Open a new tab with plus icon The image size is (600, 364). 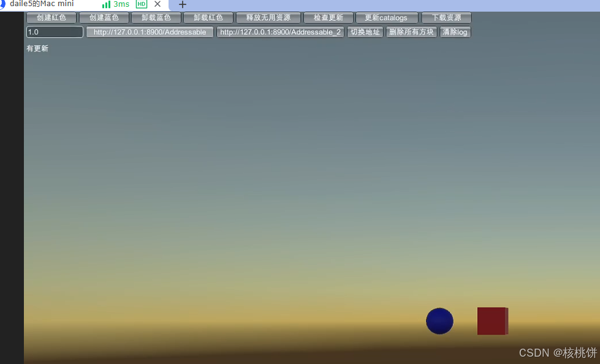183,4
